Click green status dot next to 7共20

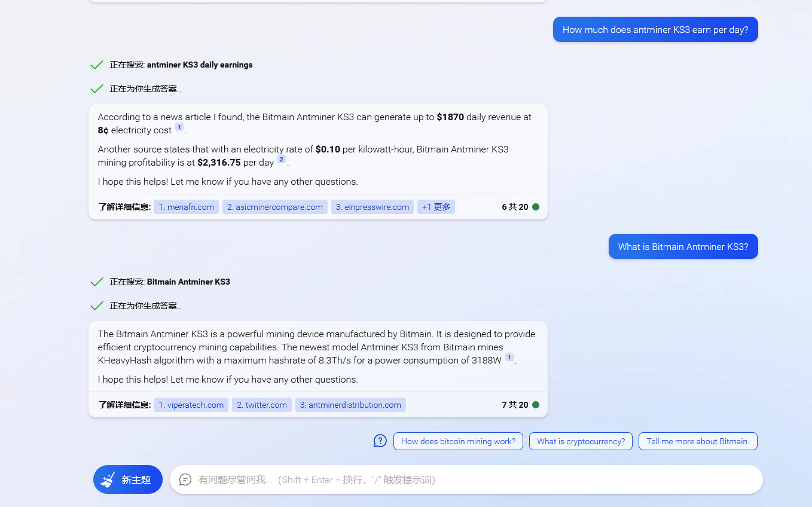pos(536,405)
